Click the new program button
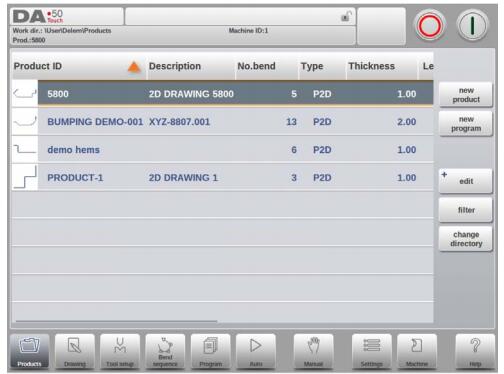 [x=466, y=124]
